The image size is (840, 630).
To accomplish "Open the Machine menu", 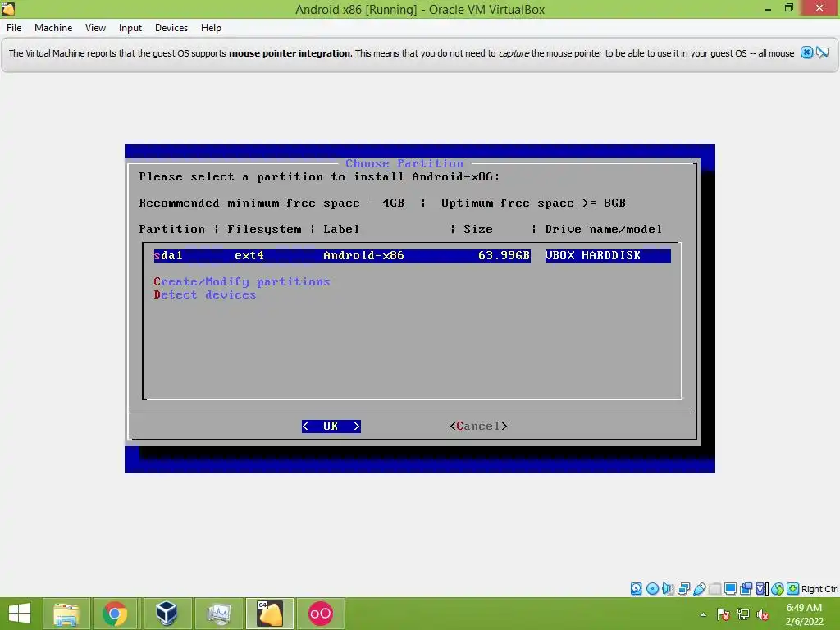I will 53,28.
